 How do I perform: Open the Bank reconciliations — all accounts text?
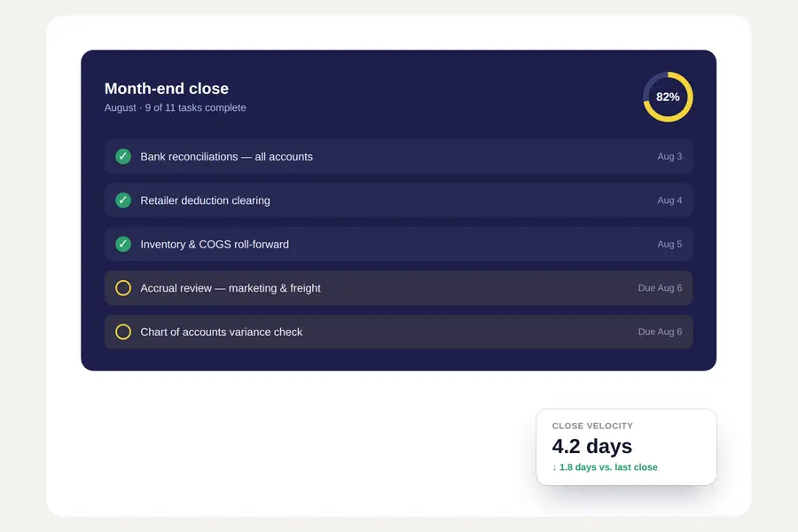226,157
